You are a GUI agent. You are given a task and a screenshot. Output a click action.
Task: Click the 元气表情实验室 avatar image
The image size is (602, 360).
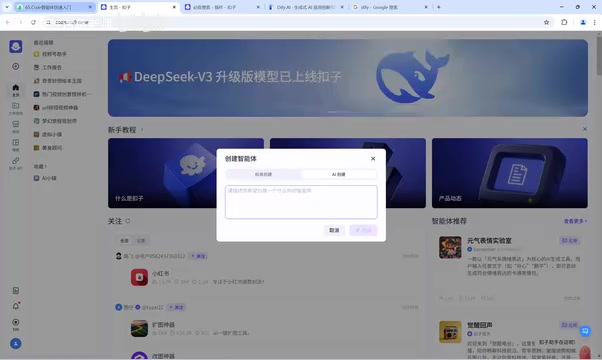[450, 247]
